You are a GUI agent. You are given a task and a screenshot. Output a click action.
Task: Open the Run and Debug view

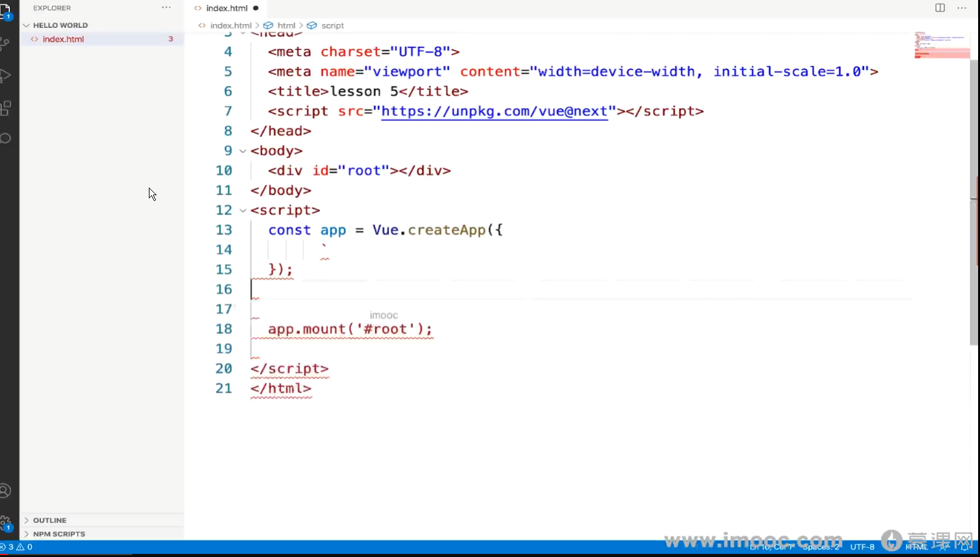[5, 75]
